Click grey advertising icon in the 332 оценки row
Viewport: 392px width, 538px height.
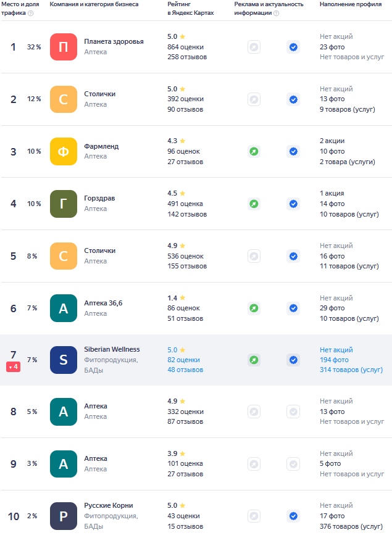tap(254, 412)
